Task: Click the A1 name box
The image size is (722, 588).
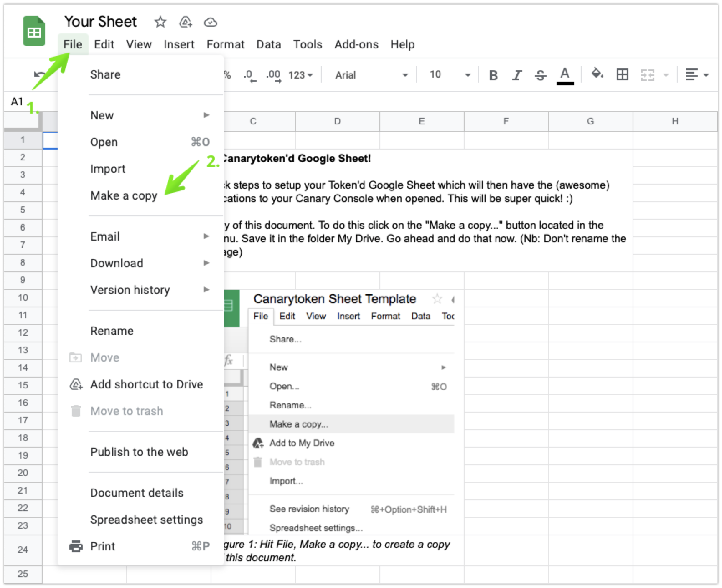Action: pyautogui.click(x=17, y=101)
